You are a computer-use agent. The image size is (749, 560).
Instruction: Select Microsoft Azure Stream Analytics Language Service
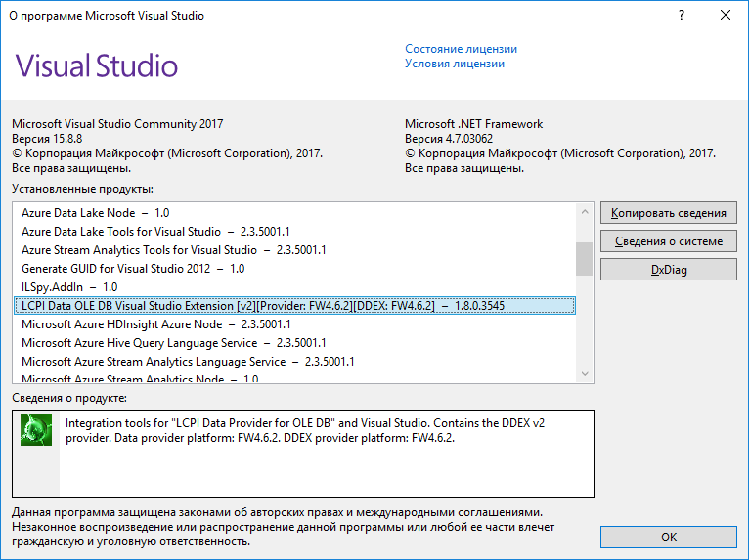[294, 362]
